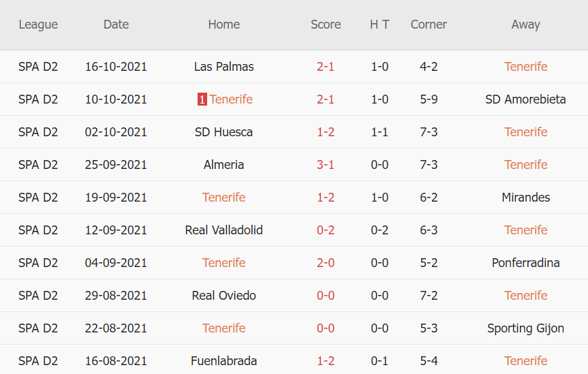Open the Fuenlabrada team link
The image size is (588, 374).
(x=223, y=361)
